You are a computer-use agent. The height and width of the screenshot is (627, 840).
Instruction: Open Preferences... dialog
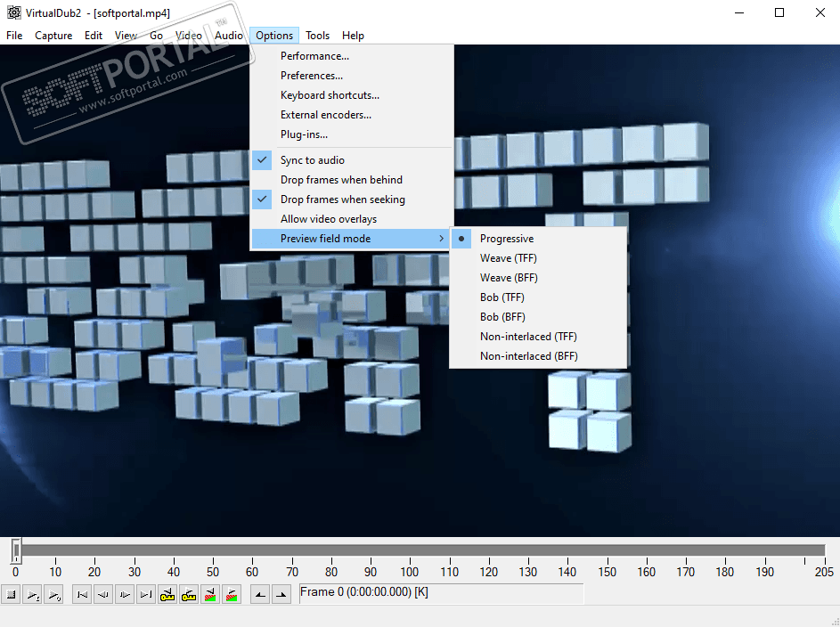352,76
